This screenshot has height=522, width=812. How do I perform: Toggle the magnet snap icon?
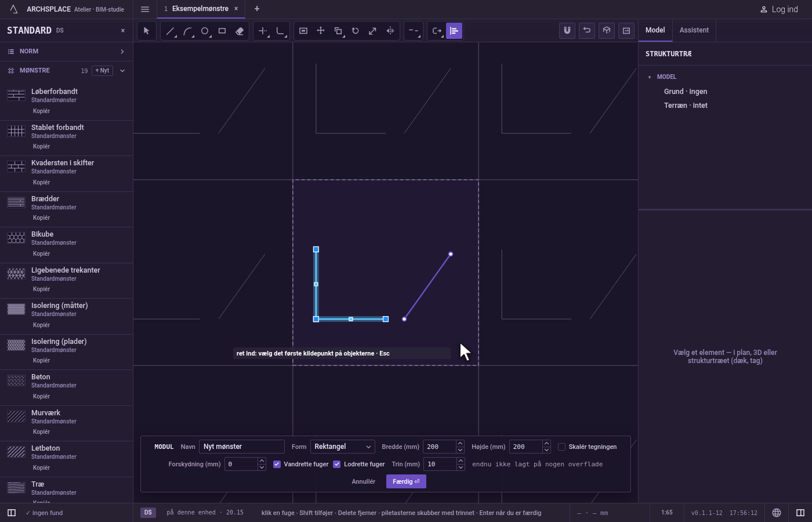pos(567,31)
